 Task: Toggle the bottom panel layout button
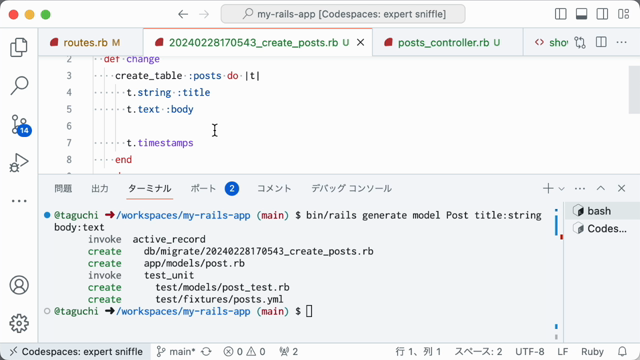[582, 14]
